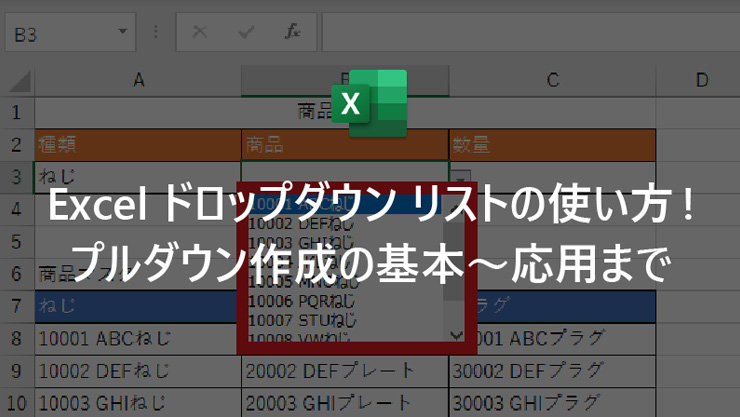Choose 10003 GHIねじ from dropdown list
Viewport: 740px width, 417px height.
click(345, 243)
